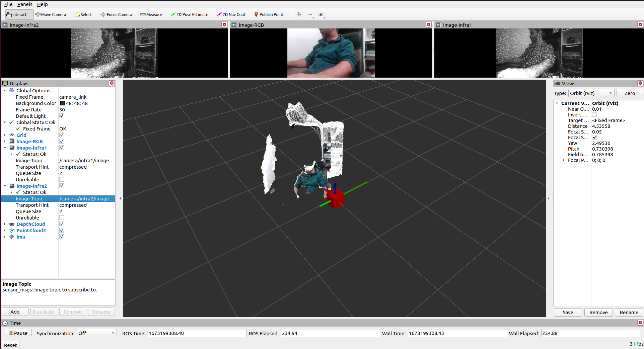Viewport: 644px width, 349px height.
Task: Close the Image-RGB panel
Action: 428,25
